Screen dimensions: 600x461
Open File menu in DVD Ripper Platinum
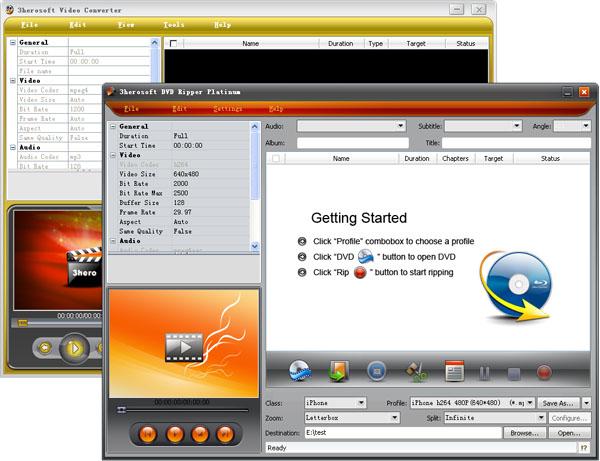131,109
